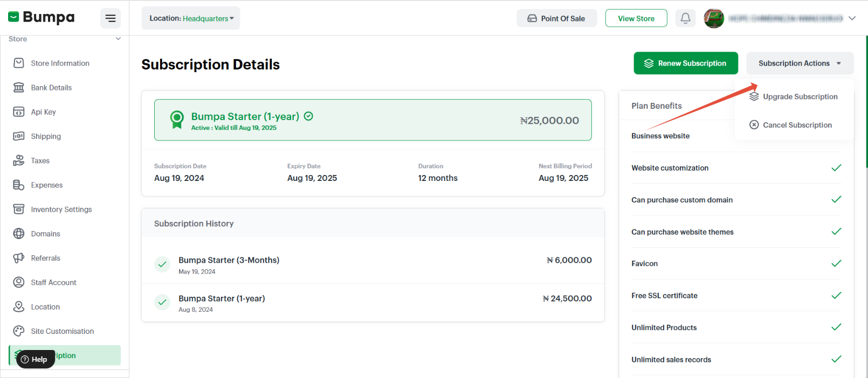Click the Bumpa Starter (1-year) plan card
The image size is (868, 378).
373,120
